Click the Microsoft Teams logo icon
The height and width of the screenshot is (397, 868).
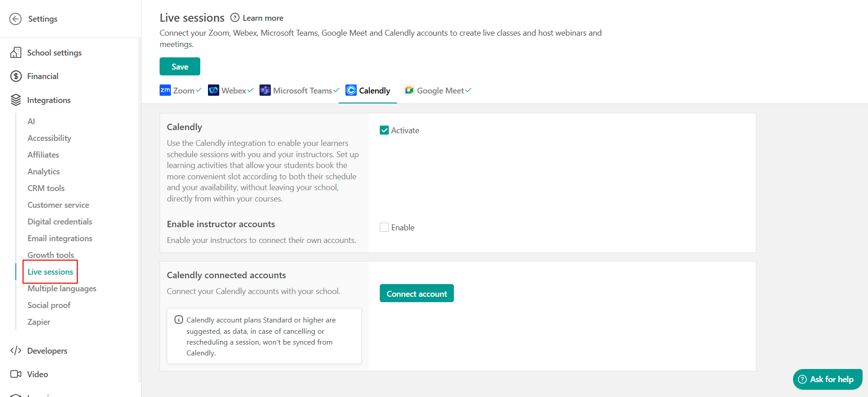pyautogui.click(x=265, y=90)
